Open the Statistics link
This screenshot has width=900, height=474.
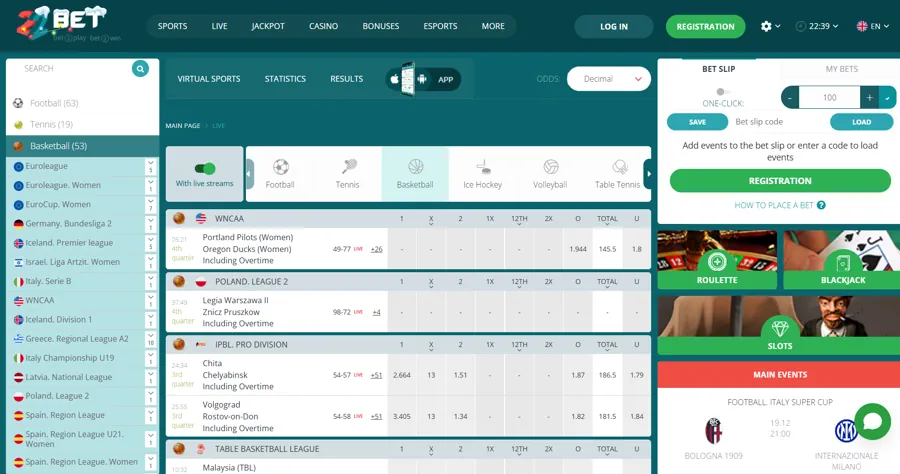[285, 79]
